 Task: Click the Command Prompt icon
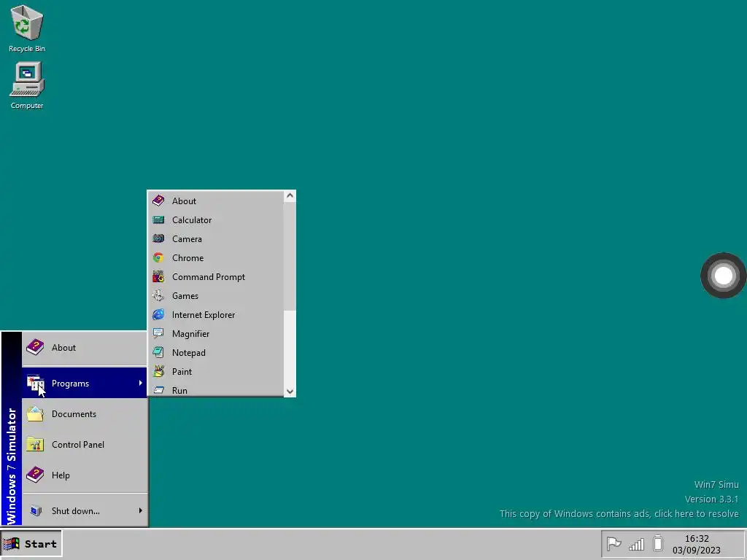tap(158, 276)
